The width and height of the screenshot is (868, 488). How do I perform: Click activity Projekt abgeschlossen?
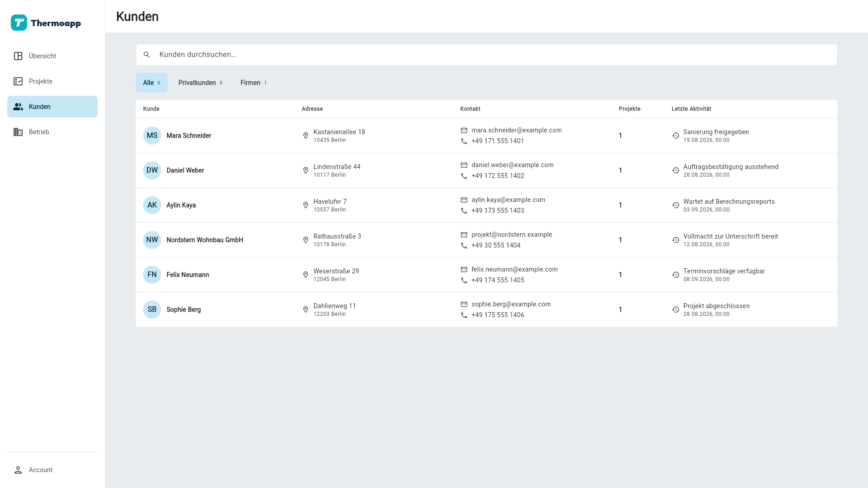coord(717,306)
